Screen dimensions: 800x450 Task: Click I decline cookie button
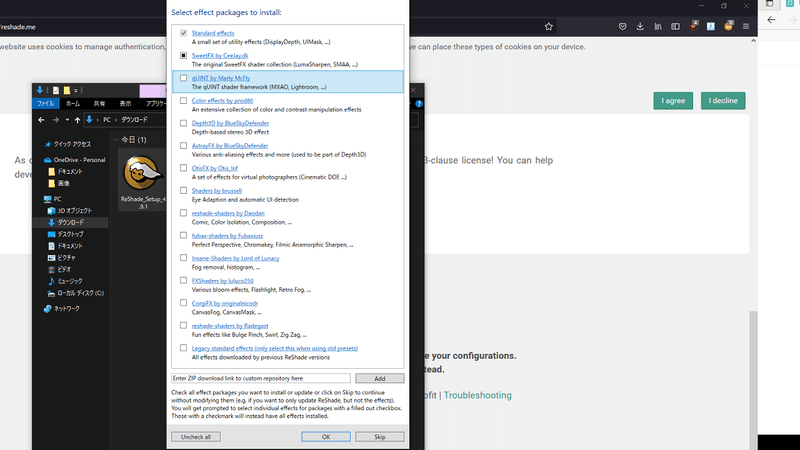[x=723, y=101]
